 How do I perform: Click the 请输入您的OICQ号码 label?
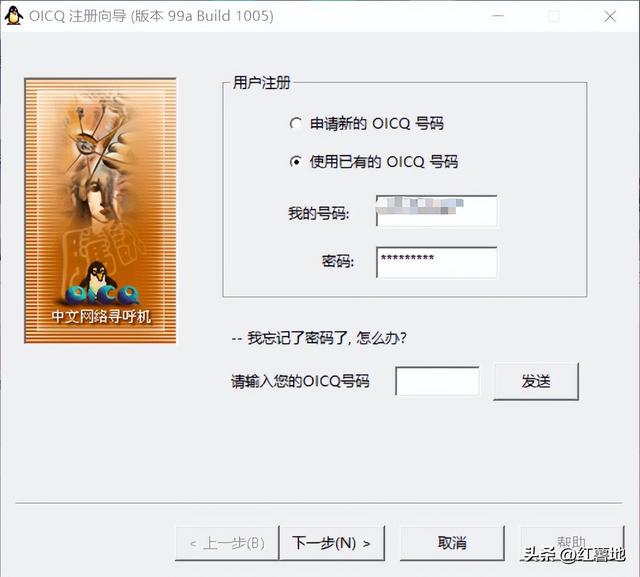(x=300, y=381)
